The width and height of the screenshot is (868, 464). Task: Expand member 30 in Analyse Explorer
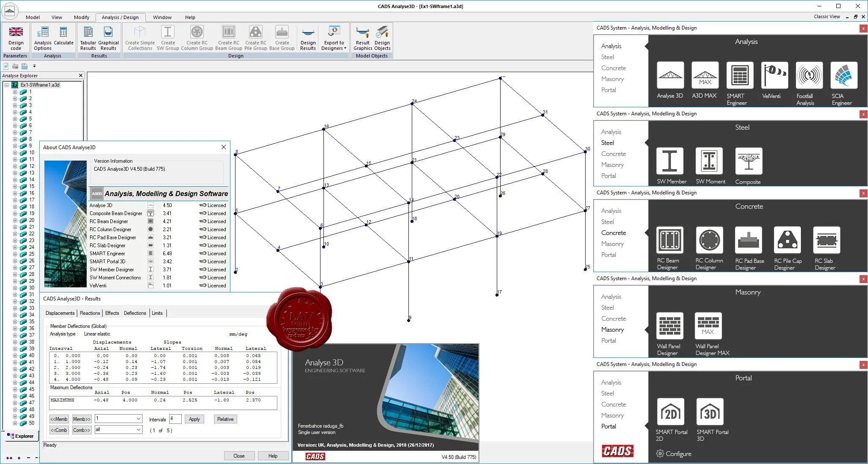tap(15, 288)
